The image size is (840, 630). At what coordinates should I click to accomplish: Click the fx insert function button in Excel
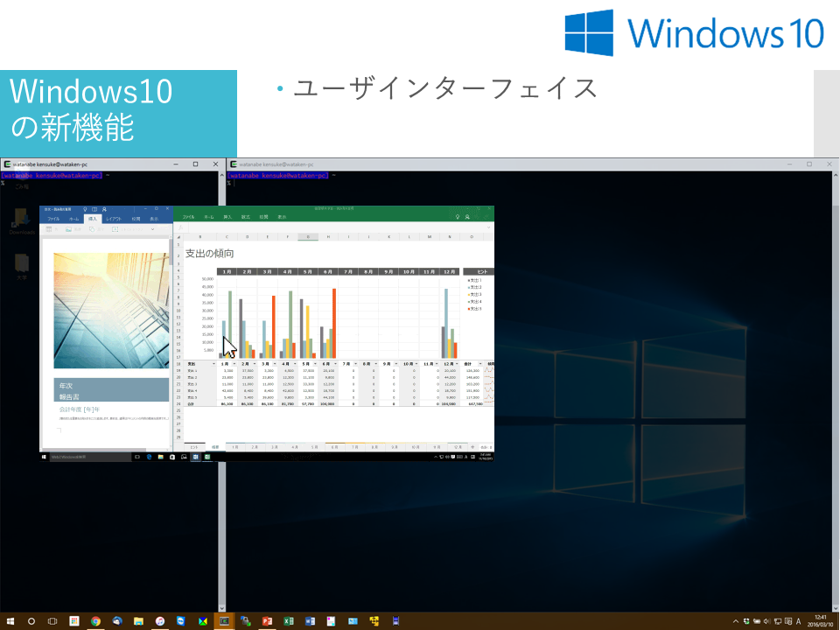tap(180, 227)
